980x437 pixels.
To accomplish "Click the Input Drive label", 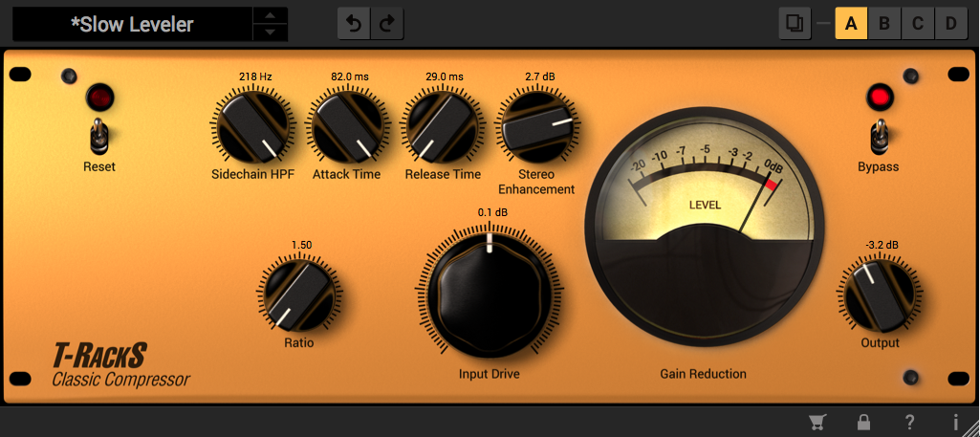I will (x=490, y=375).
